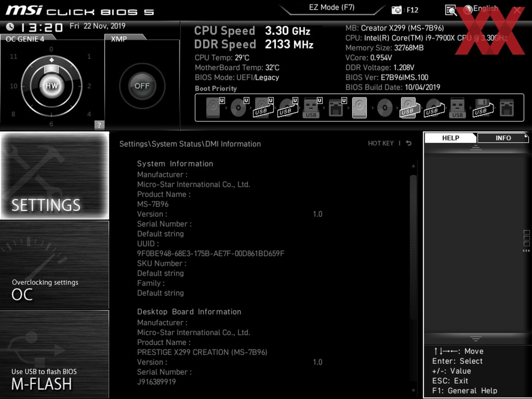Viewport: 532px width, 399px height.
Task: Click the HOT KEY button
Action: click(381, 143)
